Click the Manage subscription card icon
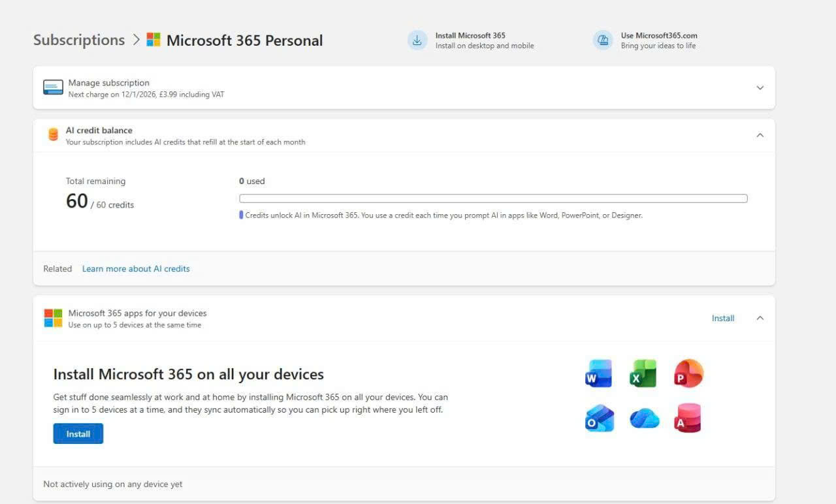Screen dimensions: 836x504 53,87
